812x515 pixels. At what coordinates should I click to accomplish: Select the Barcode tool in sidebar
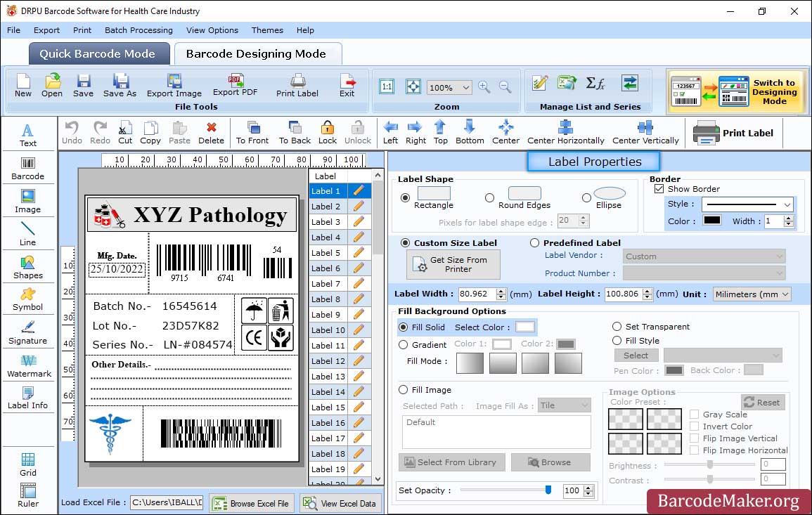pyautogui.click(x=27, y=167)
